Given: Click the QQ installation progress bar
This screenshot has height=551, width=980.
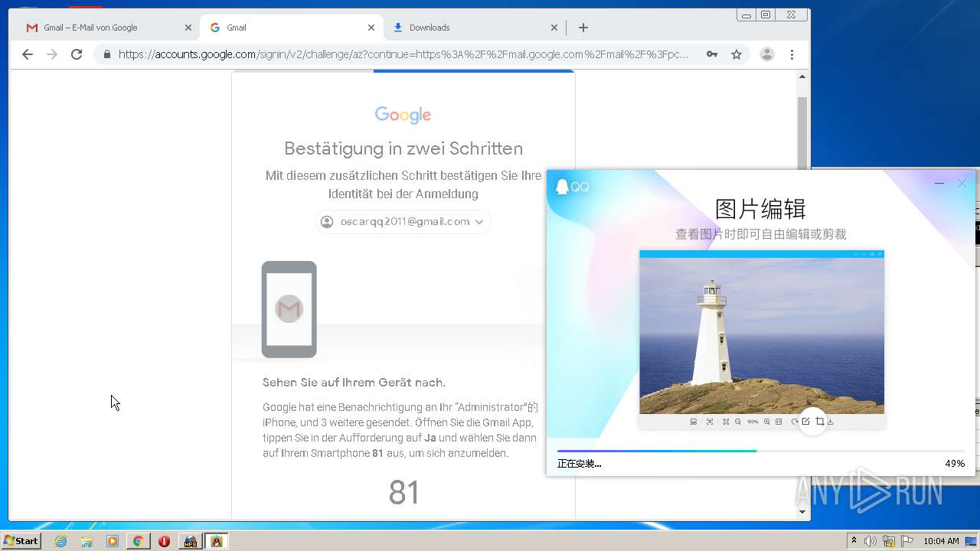Looking at the screenshot, I should (761, 452).
